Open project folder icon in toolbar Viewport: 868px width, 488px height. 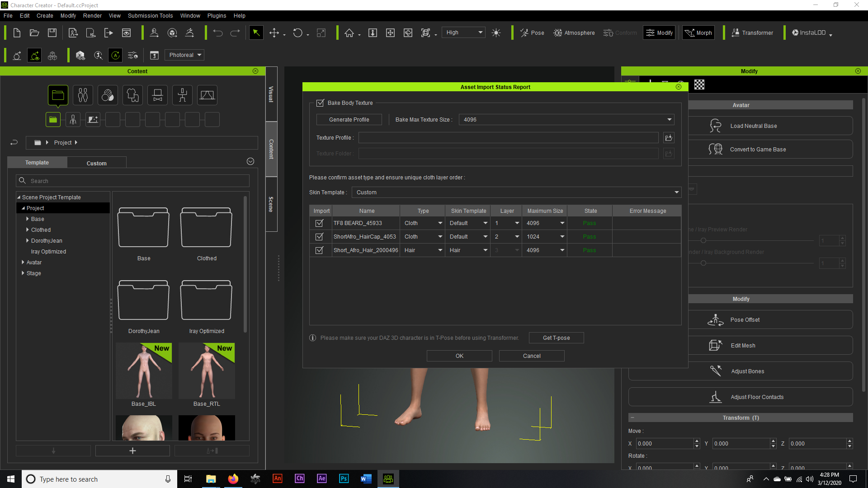click(x=34, y=33)
